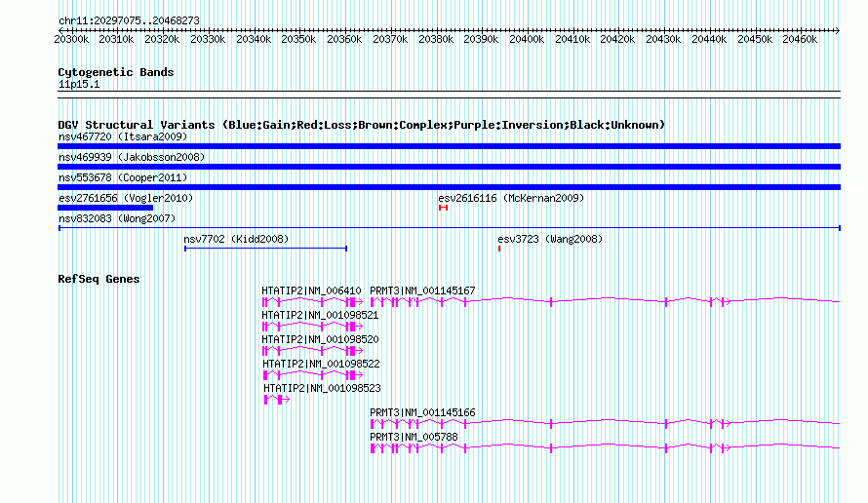This screenshot has width=868, height=503.
Task: Open variant nsv467720 (Itsara2009) label
Action: 123,136
